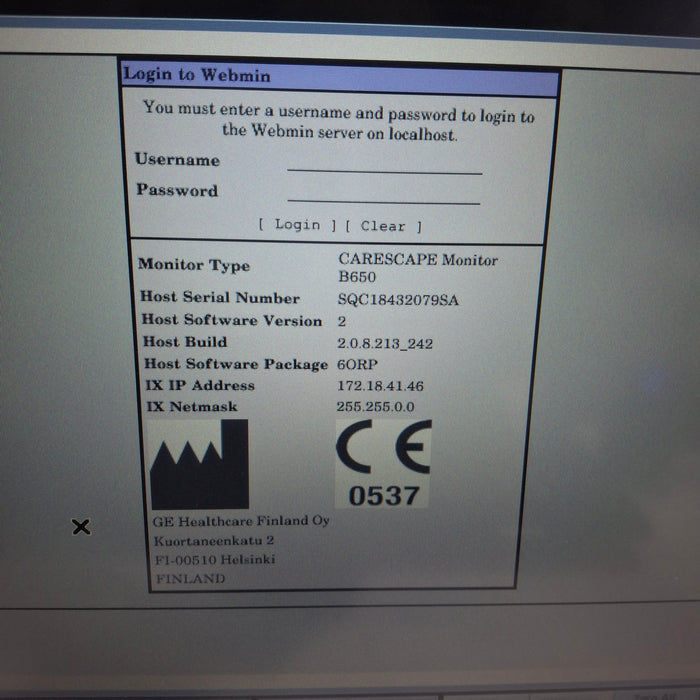Click the [ Login ] button

(297, 225)
